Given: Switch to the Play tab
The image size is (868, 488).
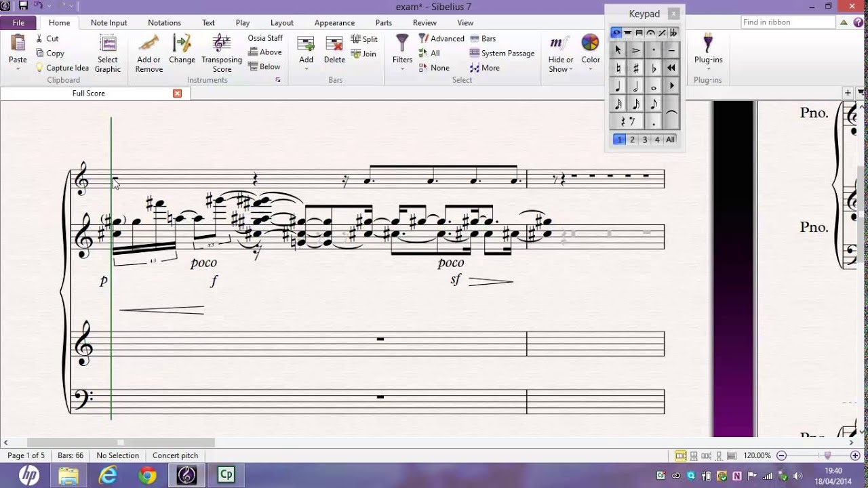Looking at the screenshot, I should pyautogui.click(x=243, y=22).
